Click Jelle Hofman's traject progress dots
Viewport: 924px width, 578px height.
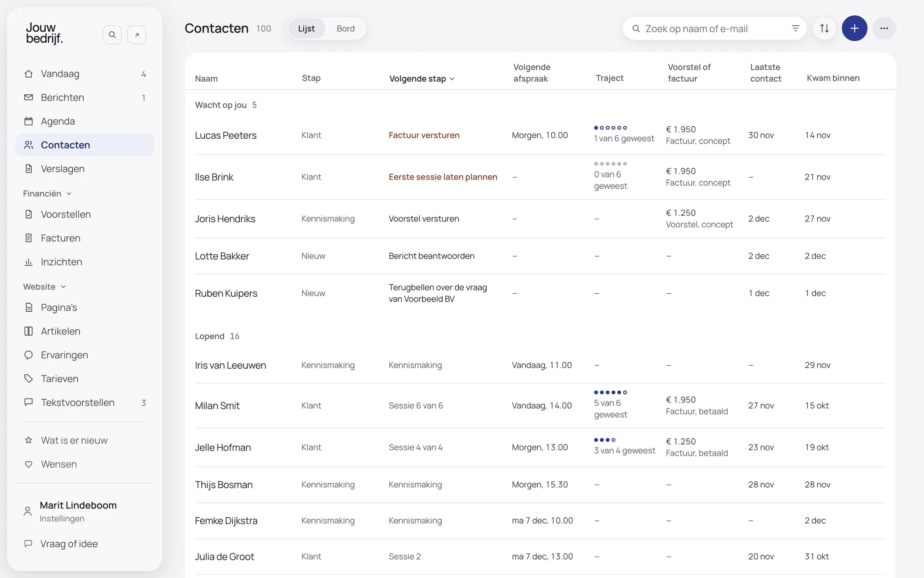click(x=604, y=440)
